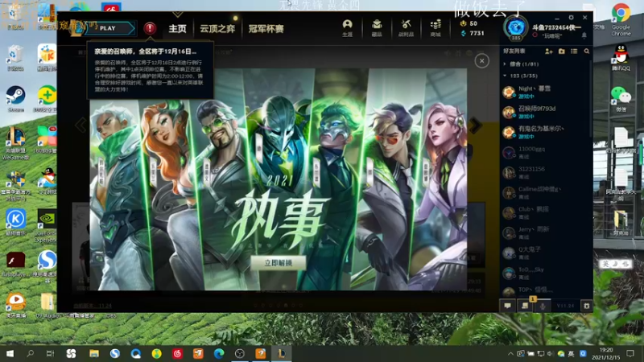Open the 生涯 profile icon
The width and height of the screenshot is (644, 362).
coord(348,28)
